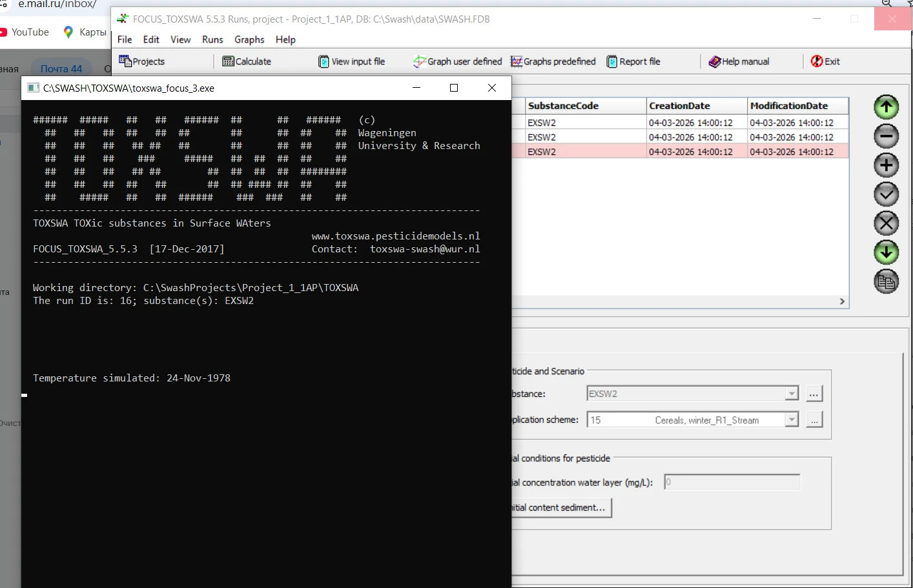Click the green down arrow button

click(x=886, y=252)
